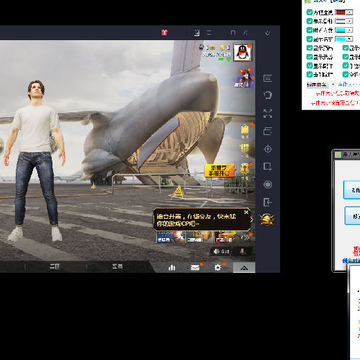The width and height of the screenshot is (360, 360).
Task: Click the blue currency icon at top
Action: tap(202, 47)
